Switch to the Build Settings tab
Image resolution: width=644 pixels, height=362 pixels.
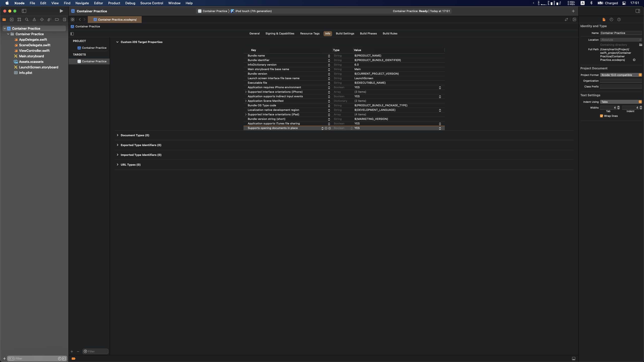[345, 33]
